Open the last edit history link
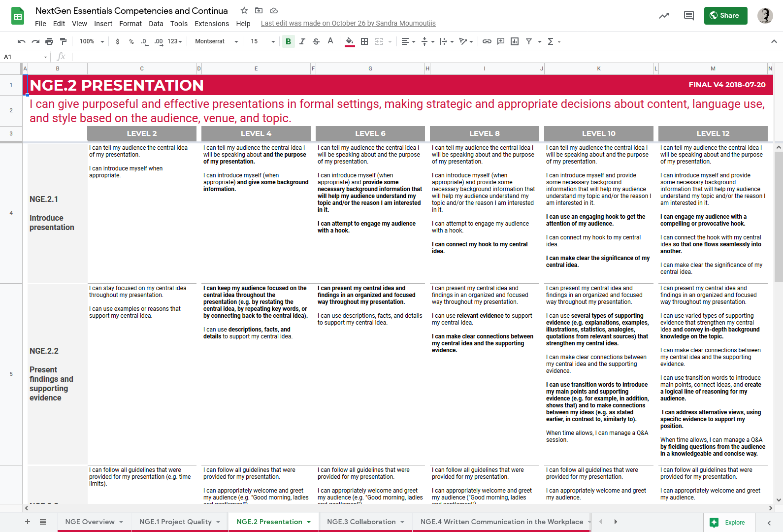 click(x=348, y=23)
